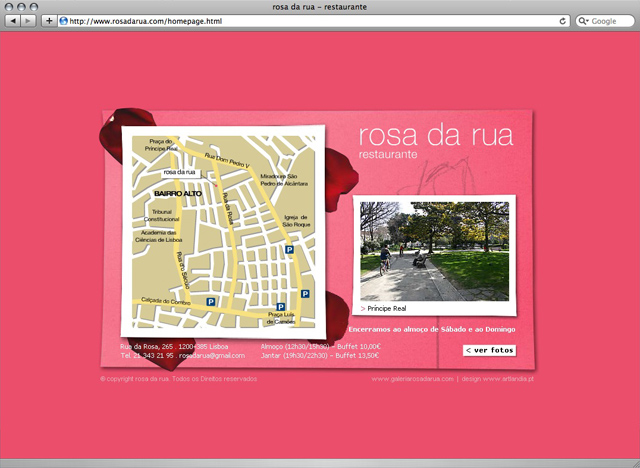
Task: Click the browser Forward arrow button
Action: click(28, 21)
